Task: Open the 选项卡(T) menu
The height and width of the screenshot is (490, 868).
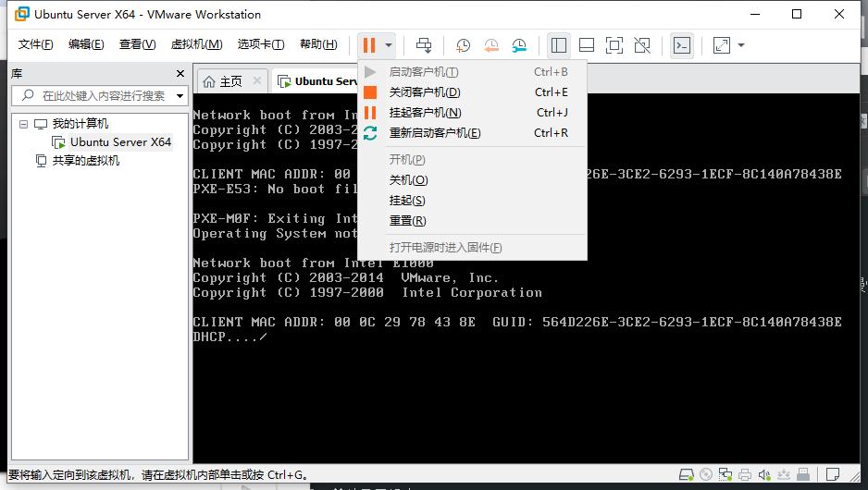Action: [x=261, y=44]
